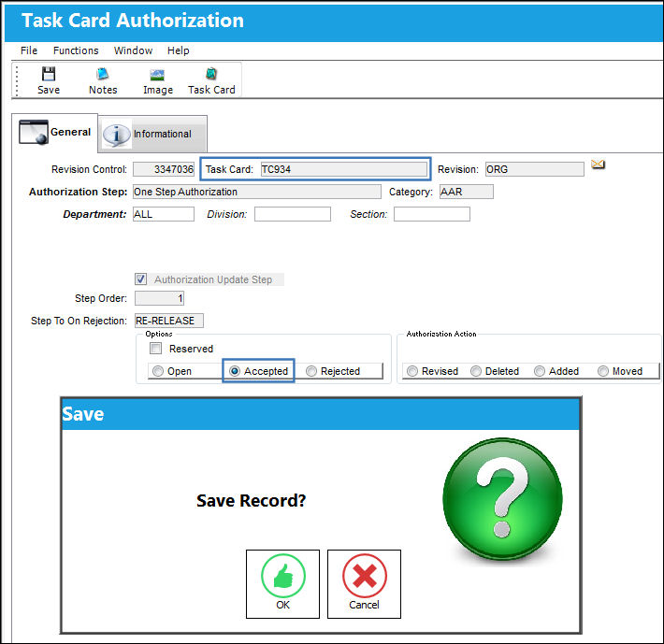Open the Window menu
This screenshot has height=644, width=664.
(x=133, y=50)
